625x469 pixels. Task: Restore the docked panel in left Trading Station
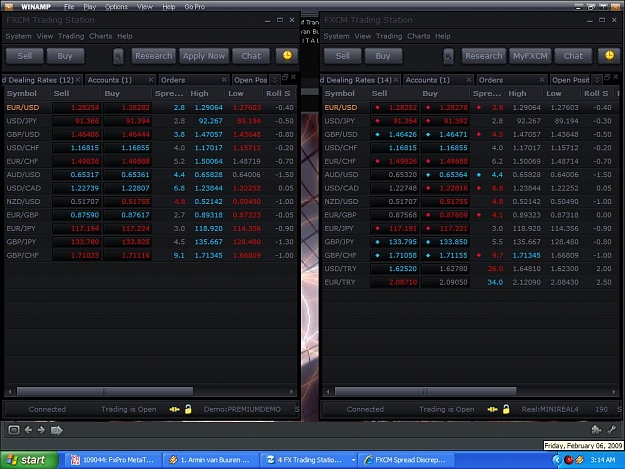pos(285,77)
